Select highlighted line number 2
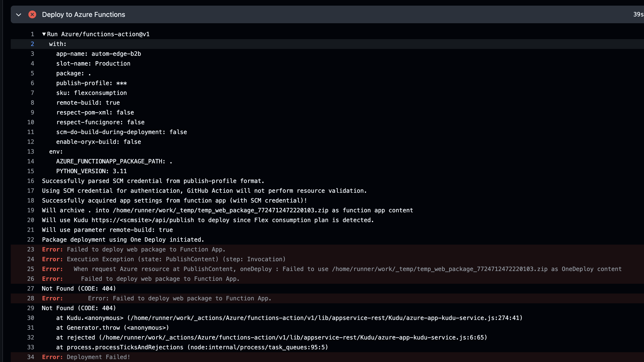 (x=32, y=44)
